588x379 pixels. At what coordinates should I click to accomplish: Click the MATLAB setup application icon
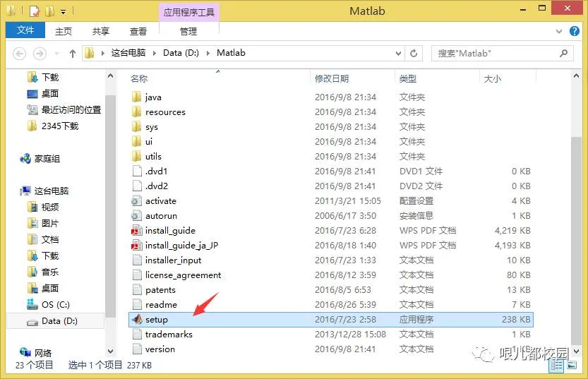[137, 320]
